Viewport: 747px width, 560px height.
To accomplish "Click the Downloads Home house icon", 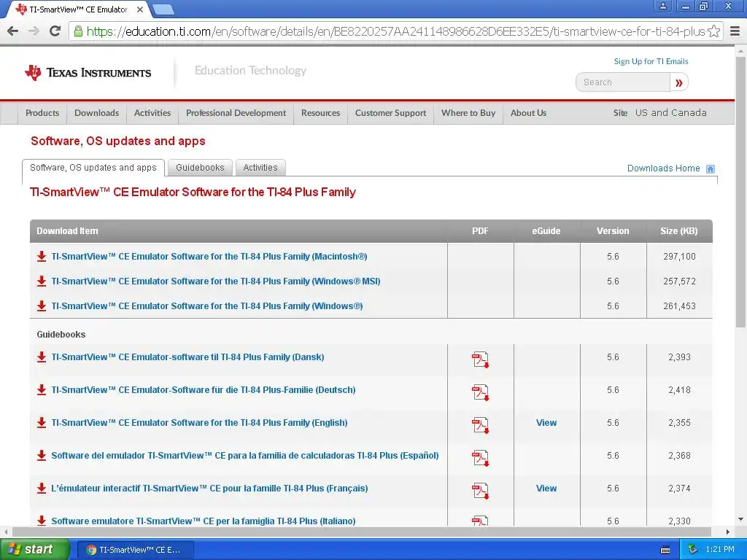I will (710, 168).
